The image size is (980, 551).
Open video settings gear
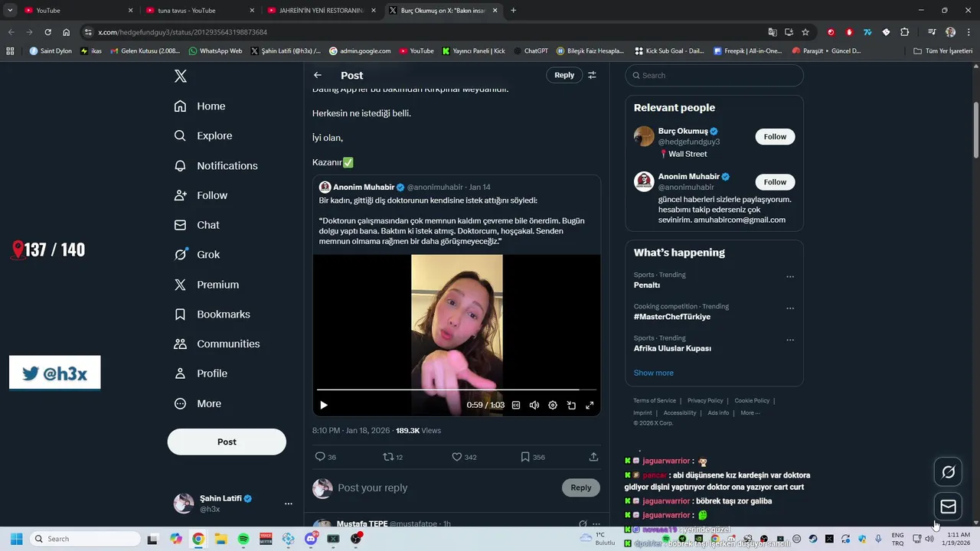[553, 405]
